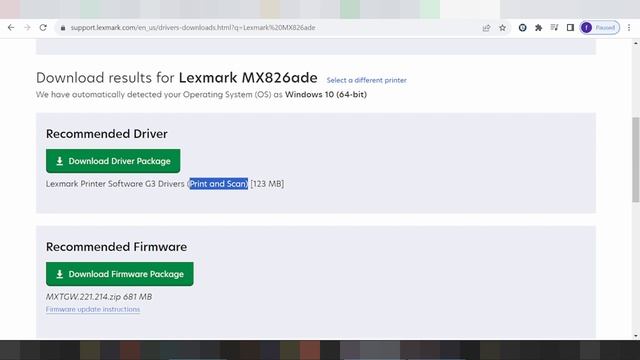
Task: Click Recommended Driver heading
Action: [107, 134]
